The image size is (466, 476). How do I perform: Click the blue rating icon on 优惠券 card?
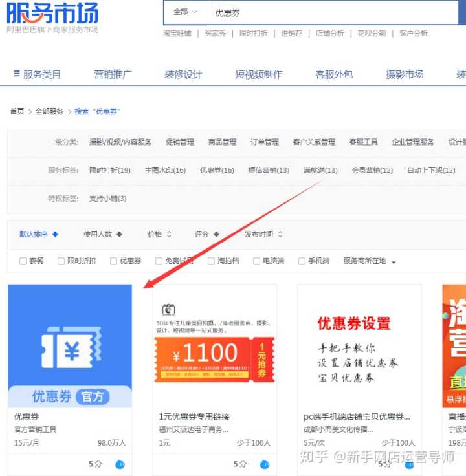point(120,464)
